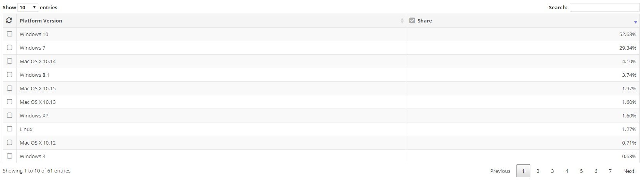Screen dimensions: 644x181
Task: Mark the Windows 8 row checkbox
Action: pyautogui.click(x=10, y=156)
